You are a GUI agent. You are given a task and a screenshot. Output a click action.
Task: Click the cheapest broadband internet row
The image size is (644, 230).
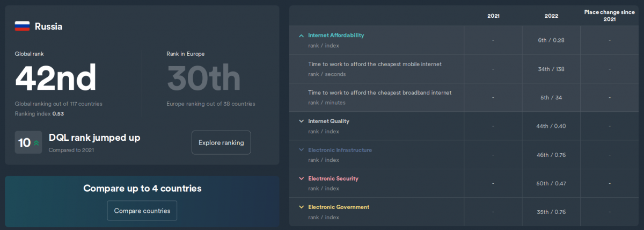coord(379,92)
